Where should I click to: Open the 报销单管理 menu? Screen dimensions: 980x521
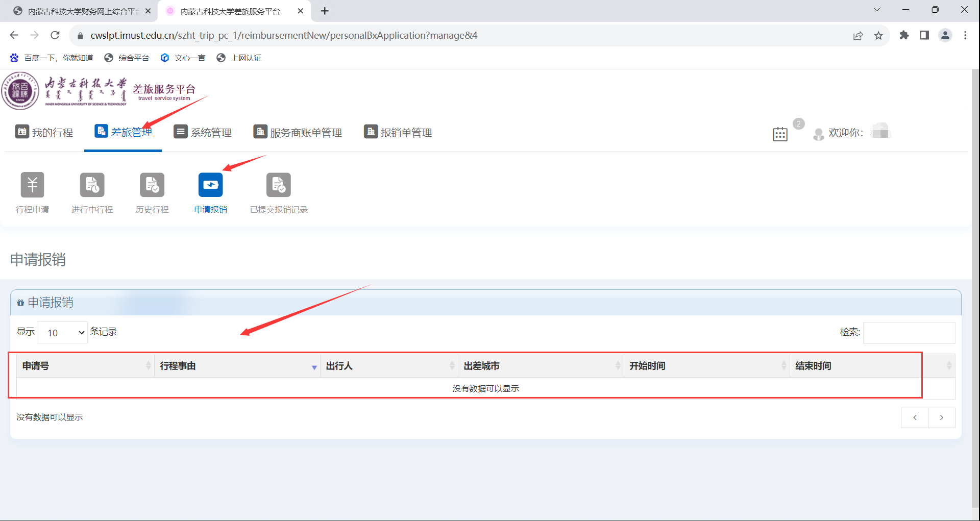(x=398, y=133)
